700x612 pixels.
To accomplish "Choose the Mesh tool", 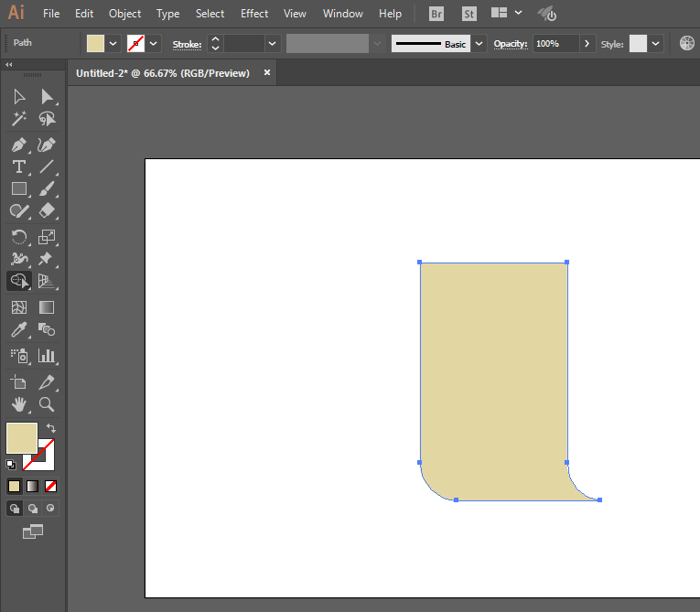I will (x=19, y=307).
